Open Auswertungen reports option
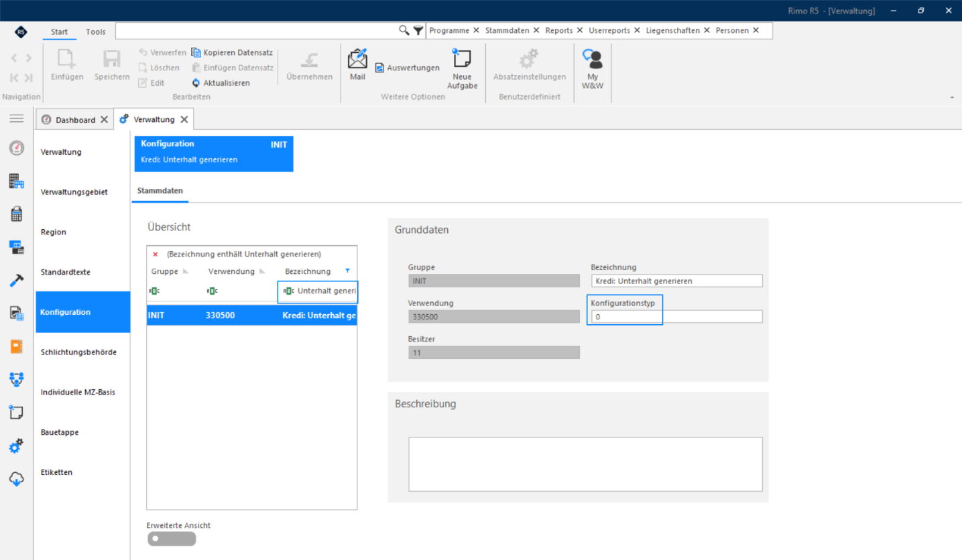 click(407, 68)
